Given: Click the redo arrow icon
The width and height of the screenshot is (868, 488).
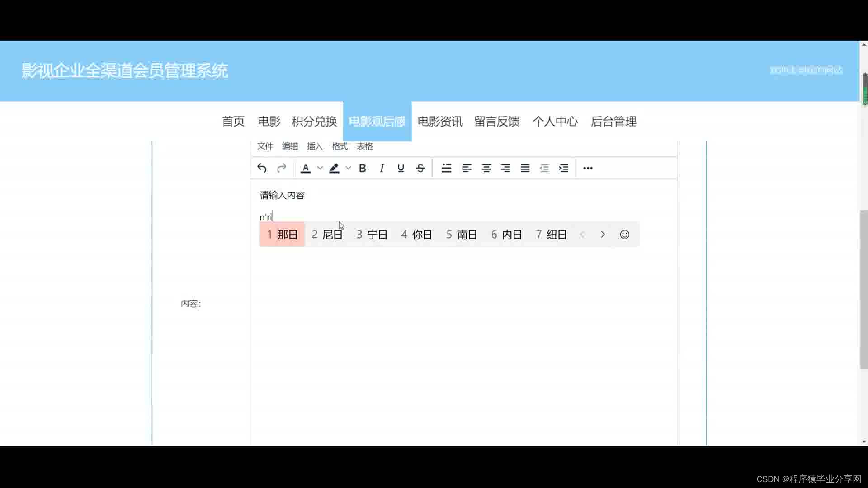Looking at the screenshot, I should [x=281, y=168].
